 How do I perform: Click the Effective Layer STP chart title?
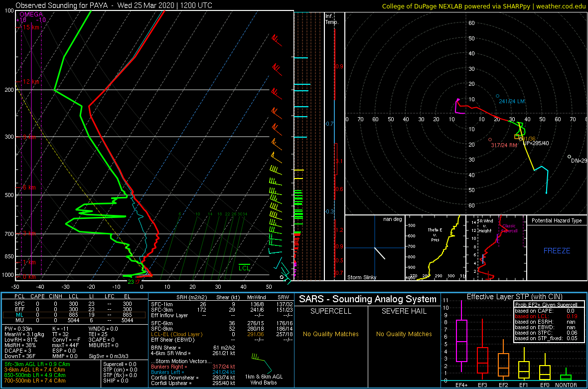514,297
